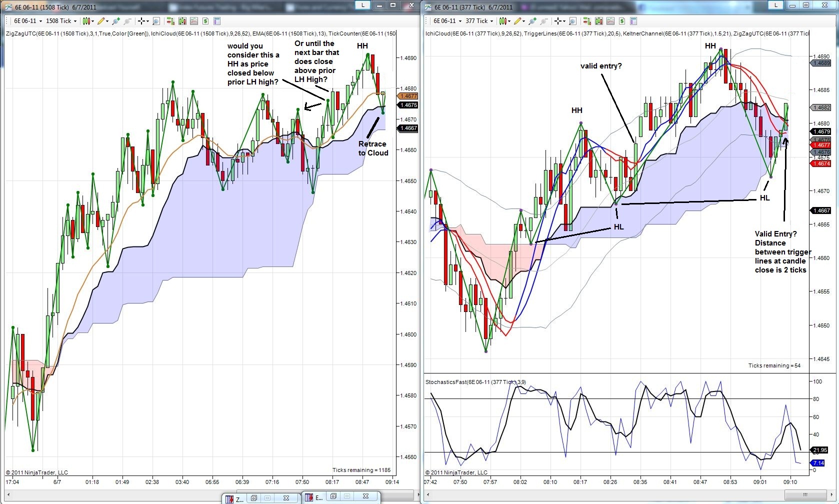The image size is (839, 504).
Task: Open chart Properties in the 377 Tick chart
Action: coord(633,21)
